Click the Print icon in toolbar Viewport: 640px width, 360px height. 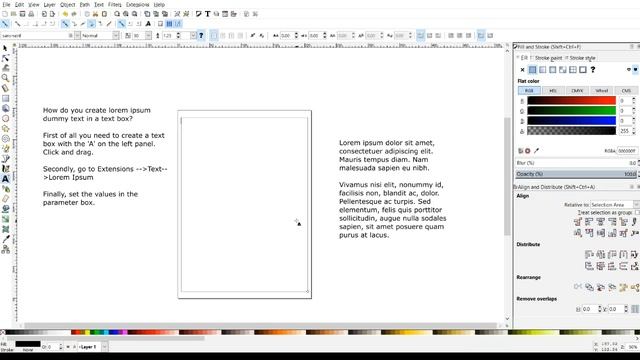(x=31, y=14)
